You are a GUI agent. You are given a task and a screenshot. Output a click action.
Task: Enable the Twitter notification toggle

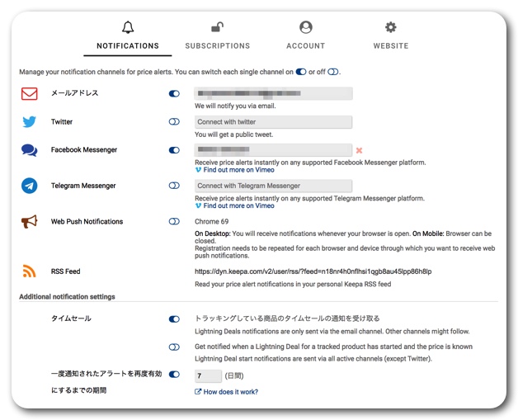click(174, 122)
